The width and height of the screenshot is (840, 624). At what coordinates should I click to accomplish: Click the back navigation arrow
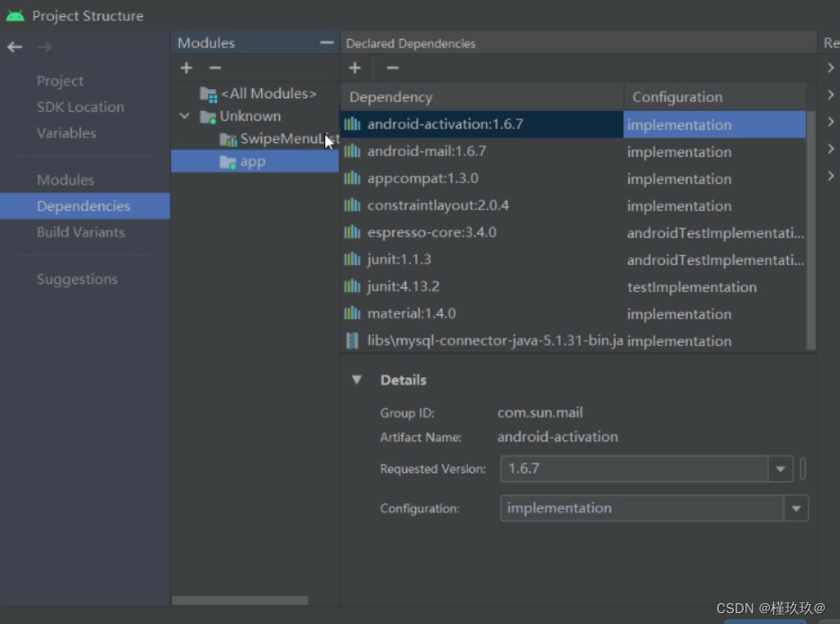coord(14,47)
